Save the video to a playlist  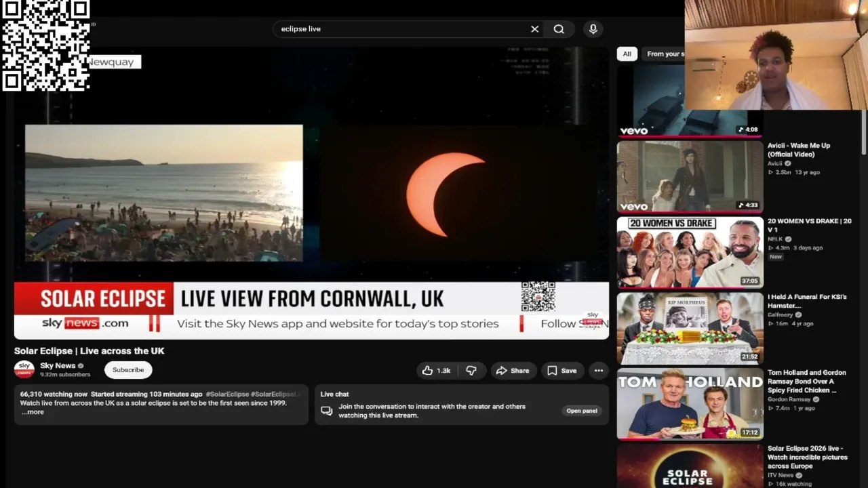(562, 371)
